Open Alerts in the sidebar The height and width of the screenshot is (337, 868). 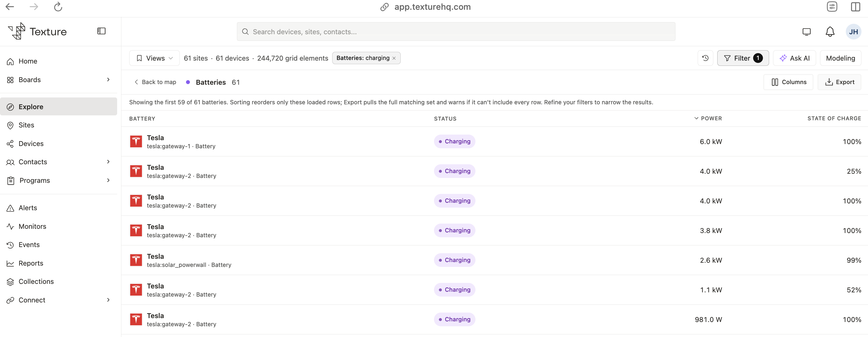59,208
